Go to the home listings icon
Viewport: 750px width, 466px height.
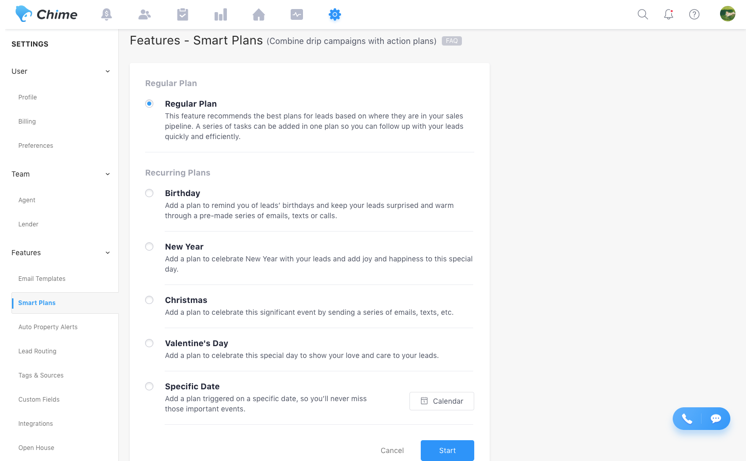[x=259, y=15]
